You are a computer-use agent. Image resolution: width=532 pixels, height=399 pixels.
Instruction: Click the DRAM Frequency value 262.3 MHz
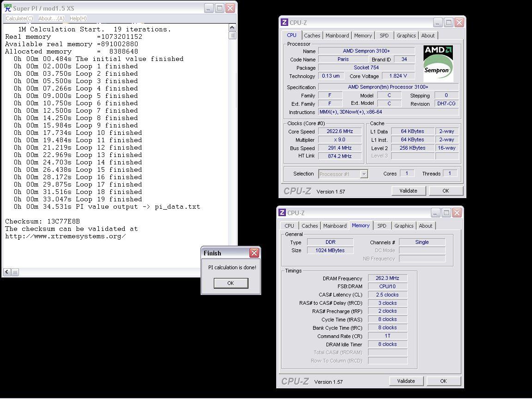click(x=387, y=278)
